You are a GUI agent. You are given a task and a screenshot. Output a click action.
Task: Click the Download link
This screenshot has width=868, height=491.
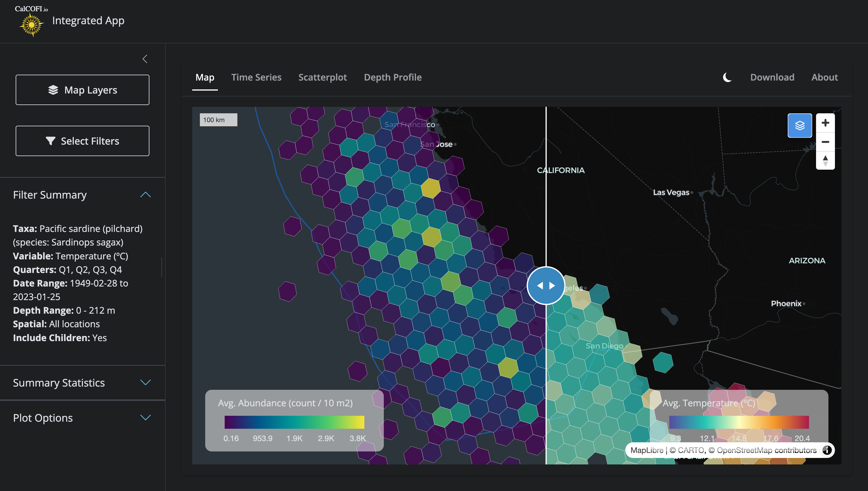click(772, 77)
